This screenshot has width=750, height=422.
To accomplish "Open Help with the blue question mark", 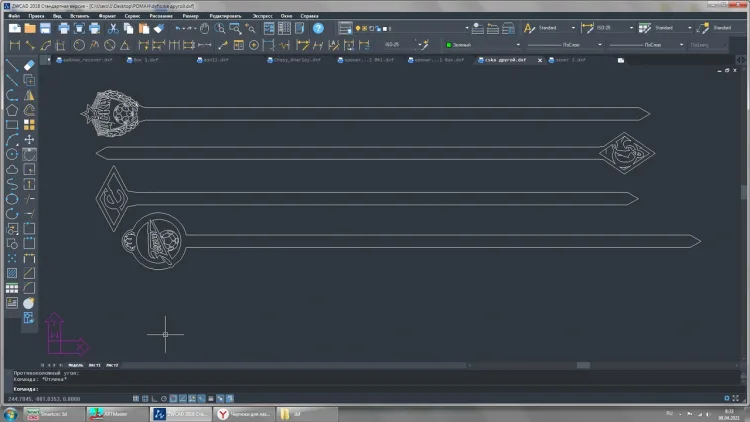I will click(318, 28).
